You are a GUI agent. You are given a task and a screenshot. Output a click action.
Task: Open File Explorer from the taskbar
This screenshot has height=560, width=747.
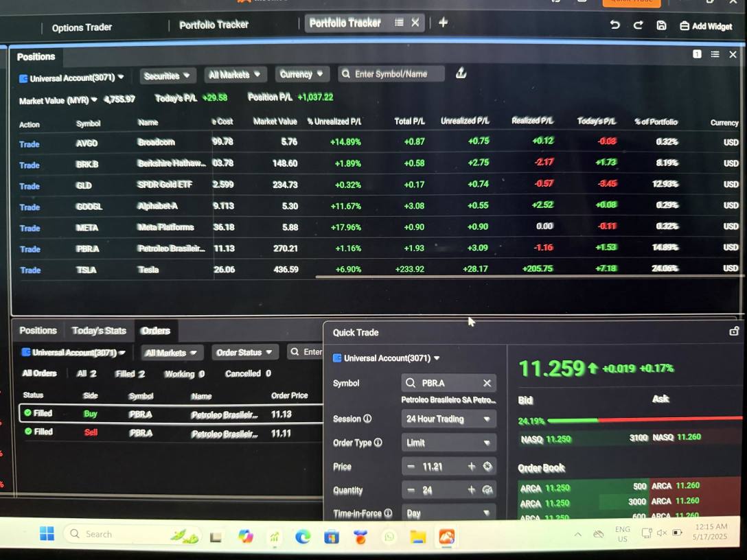tap(418, 537)
